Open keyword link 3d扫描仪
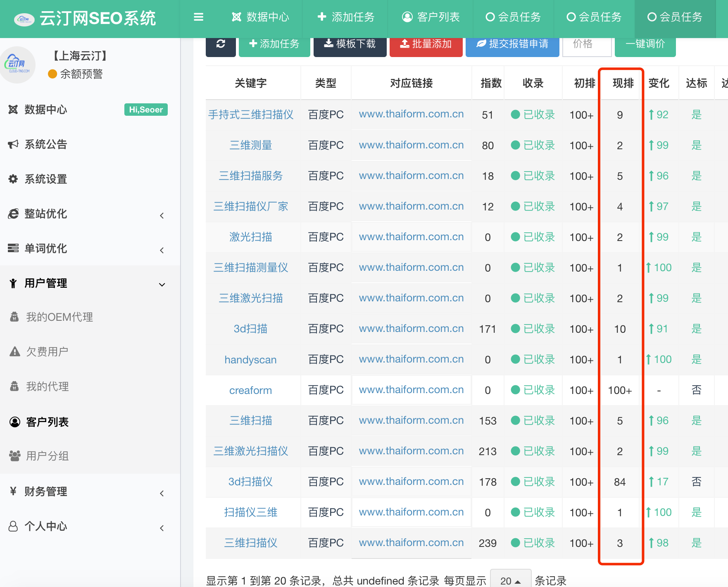The image size is (728, 587). pyautogui.click(x=251, y=482)
